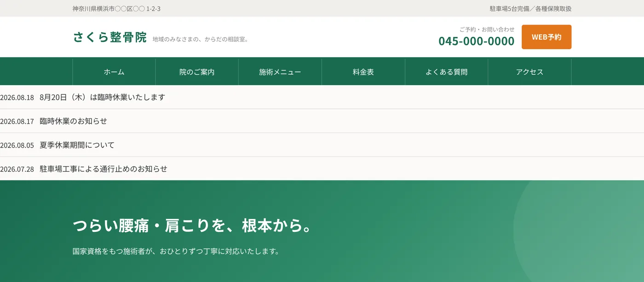
Task: Click the ご予約・お問い合わせ label
Action: pos(487,29)
